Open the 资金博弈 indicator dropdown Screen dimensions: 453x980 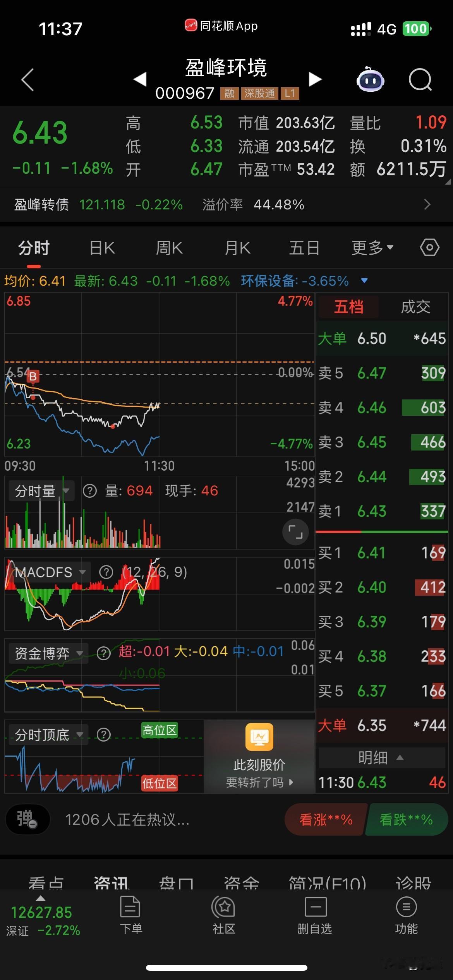pyautogui.click(x=48, y=653)
